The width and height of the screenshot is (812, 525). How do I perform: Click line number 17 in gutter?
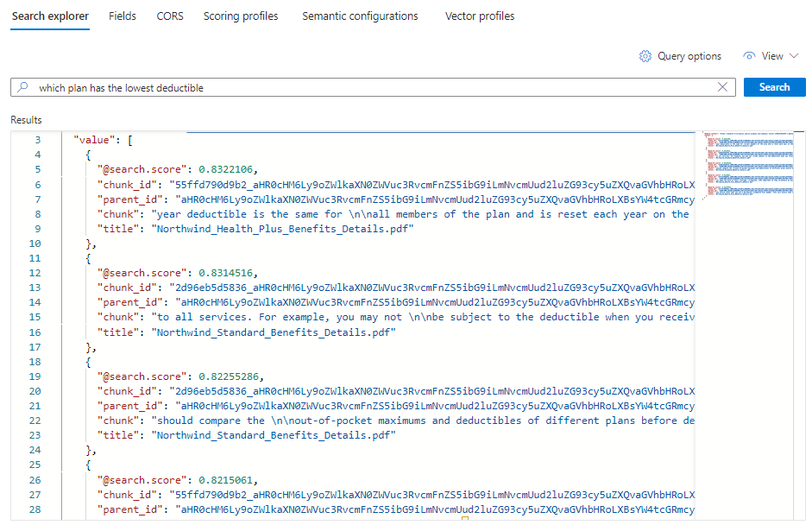35,347
